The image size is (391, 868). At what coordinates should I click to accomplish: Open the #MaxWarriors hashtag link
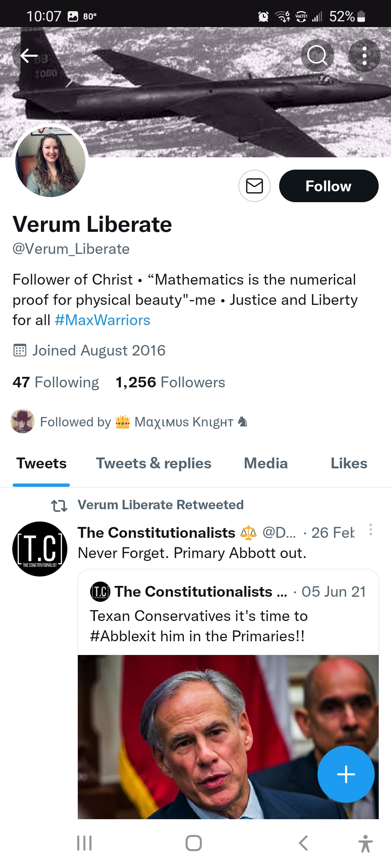pos(102,320)
